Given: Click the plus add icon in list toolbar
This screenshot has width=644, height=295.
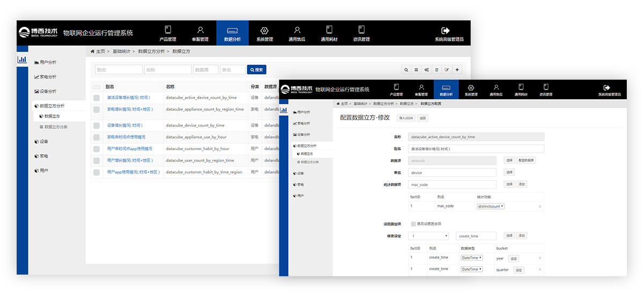Looking at the screenshot, I should [x=457, y=70].
